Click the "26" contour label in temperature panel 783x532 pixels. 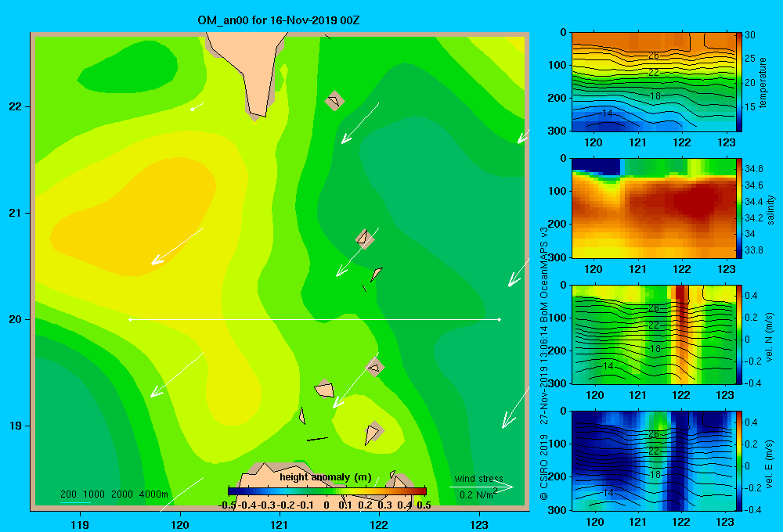(x=654, y=55)
